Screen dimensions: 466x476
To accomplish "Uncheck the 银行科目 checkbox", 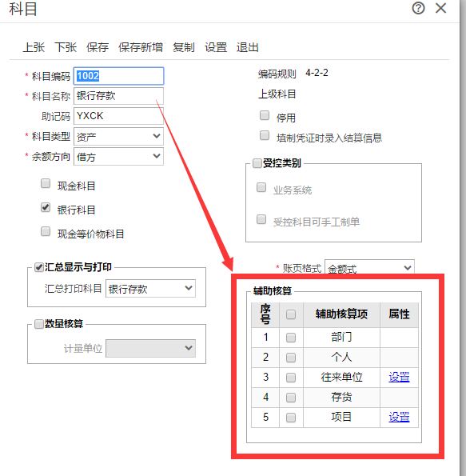I will coord(46,208).
